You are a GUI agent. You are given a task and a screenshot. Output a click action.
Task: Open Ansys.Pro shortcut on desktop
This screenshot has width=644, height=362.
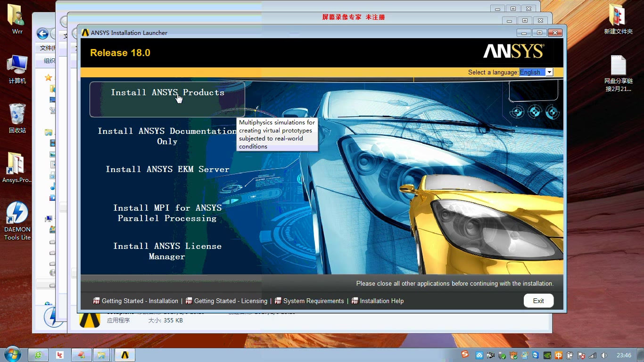(x=17, y=167)
